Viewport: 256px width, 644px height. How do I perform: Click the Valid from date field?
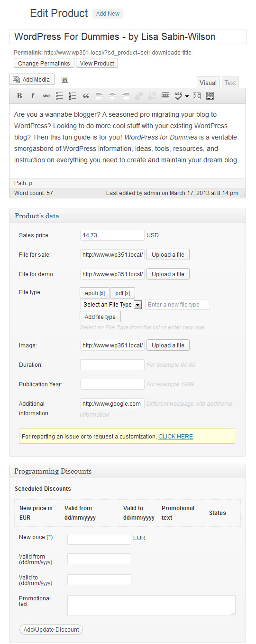[99, 559]
